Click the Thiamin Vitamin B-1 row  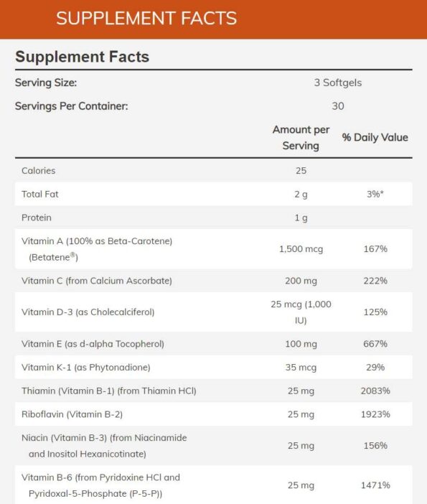[x=213, y=391]
